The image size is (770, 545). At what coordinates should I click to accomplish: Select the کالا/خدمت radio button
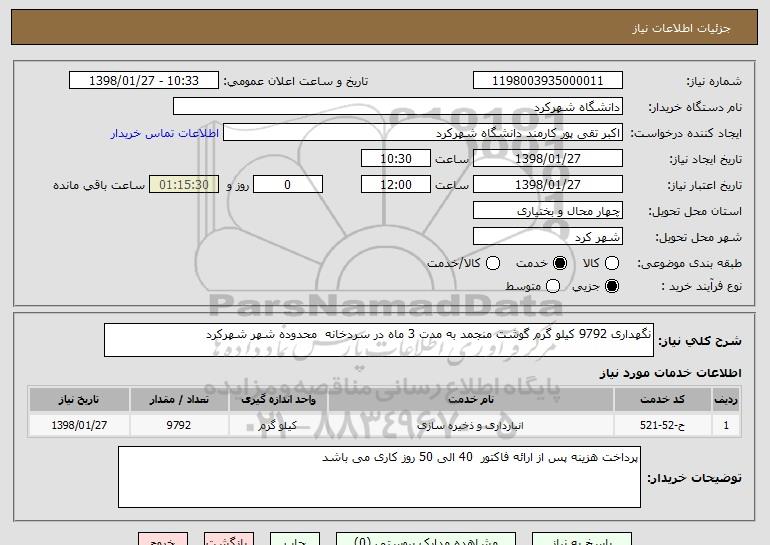493,263
